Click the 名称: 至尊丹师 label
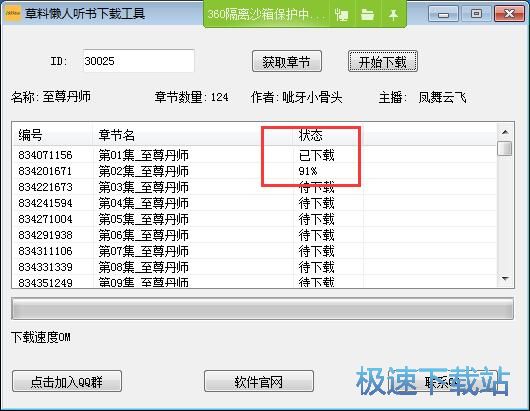Screen dimensions: 530x411 tap(51, 97)
